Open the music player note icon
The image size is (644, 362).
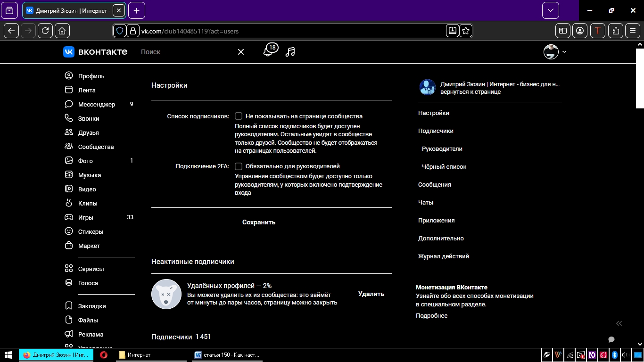click(290, 52)
